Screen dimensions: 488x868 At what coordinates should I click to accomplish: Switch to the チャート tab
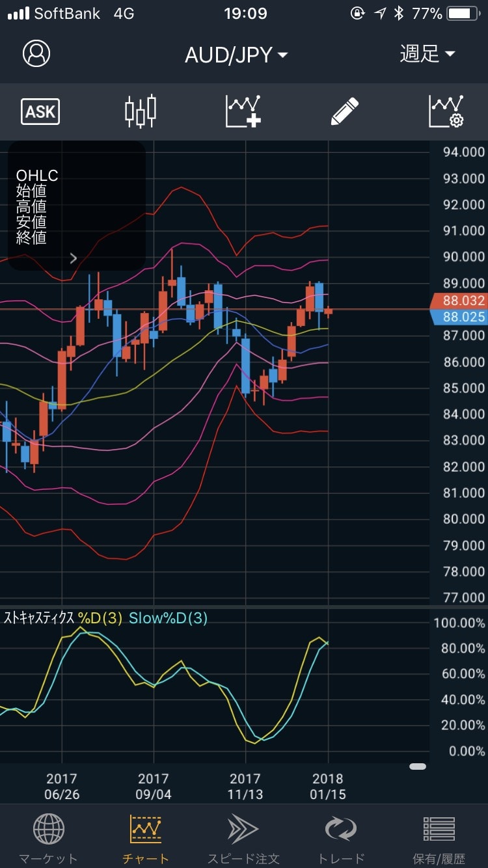pos(146,839)
